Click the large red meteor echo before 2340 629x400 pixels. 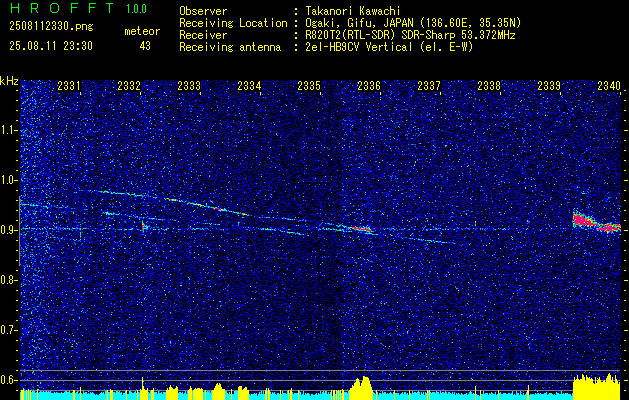596,223
